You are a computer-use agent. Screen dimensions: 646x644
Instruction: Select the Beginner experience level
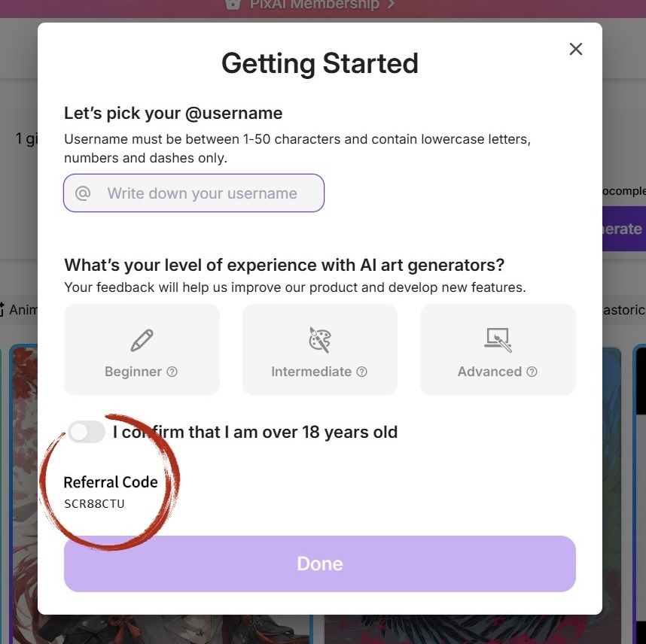(x=142, y=350)
